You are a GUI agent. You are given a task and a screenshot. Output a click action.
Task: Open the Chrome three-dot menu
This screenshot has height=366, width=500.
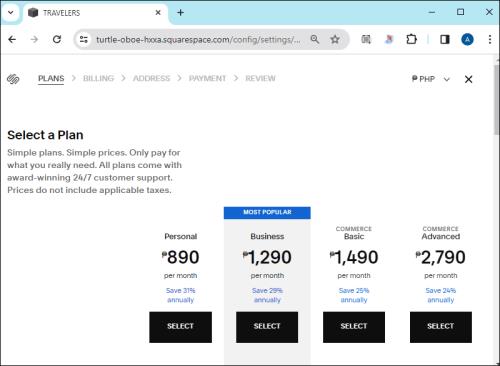coord(490,39)
